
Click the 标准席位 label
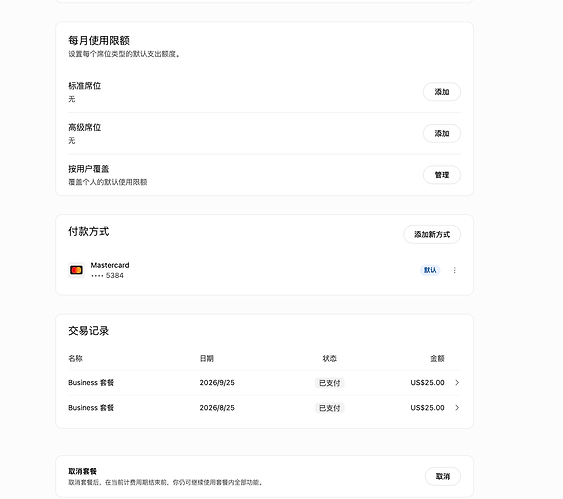point(84,86)
